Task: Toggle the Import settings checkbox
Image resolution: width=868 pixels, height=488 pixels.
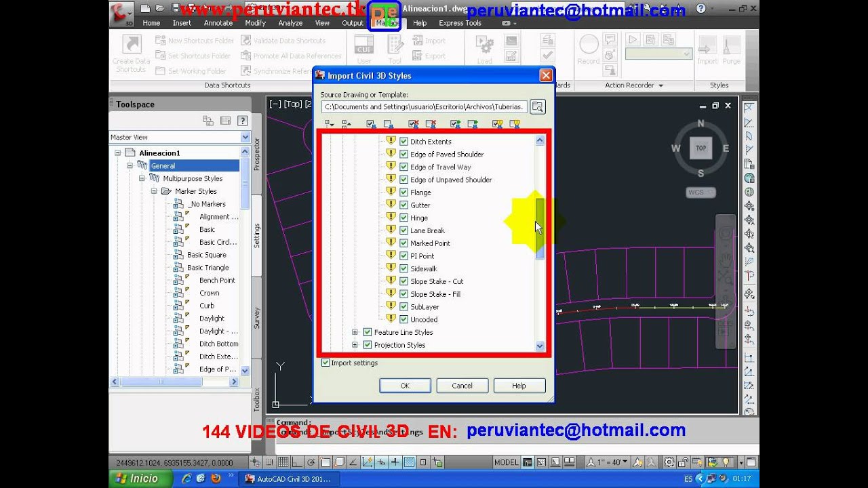Action: tap(325, 363)
